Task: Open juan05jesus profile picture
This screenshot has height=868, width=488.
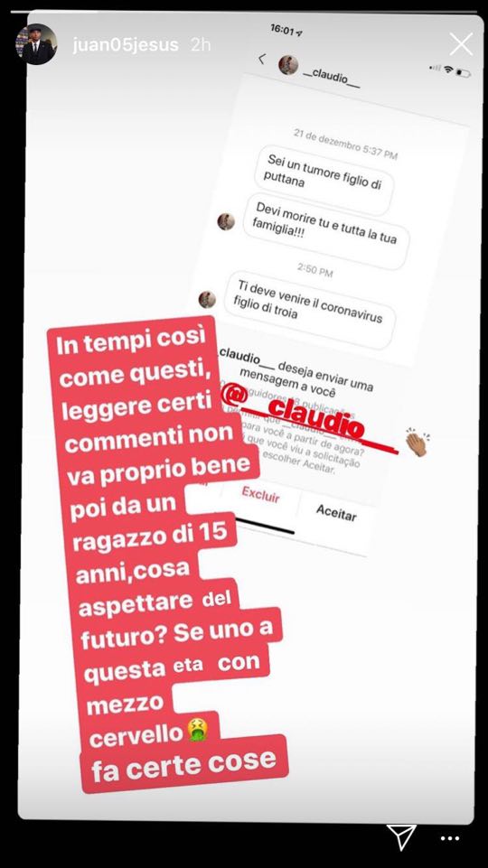Action: click(x=36, y=44)
